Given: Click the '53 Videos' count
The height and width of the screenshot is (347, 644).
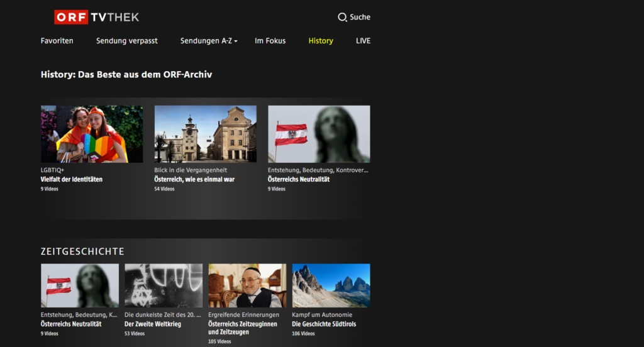Looking at the screenshot, I should coord(135,333).
